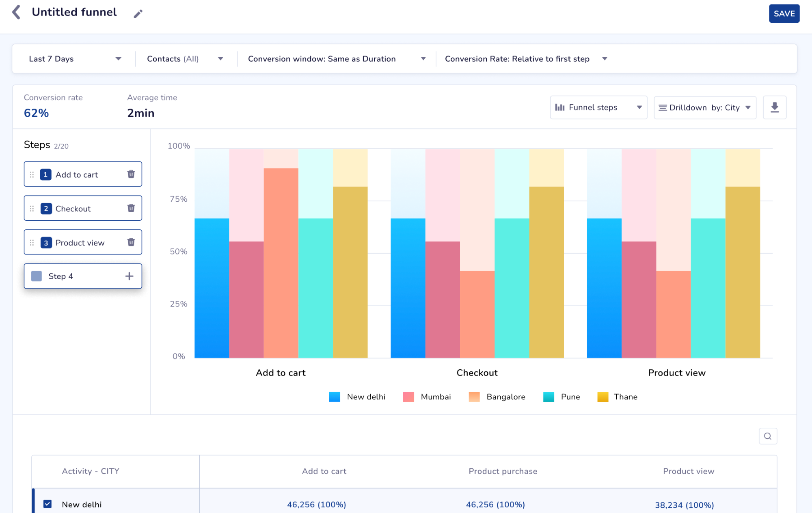Image resolution: width=812 pixels, height=513 pixels.
Task: Toggle Bangalore legend swatch
Action: coord(474,397)
